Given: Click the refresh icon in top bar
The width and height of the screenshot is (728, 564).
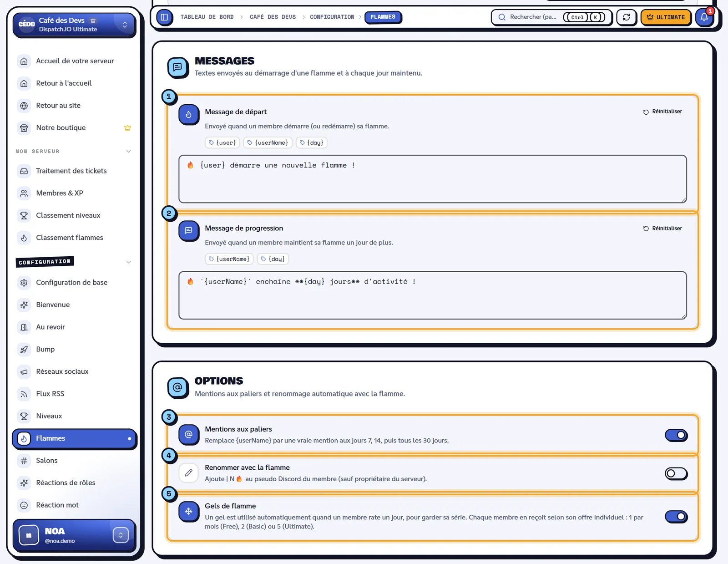Looking at the screenshot, I should coord(626,17).
